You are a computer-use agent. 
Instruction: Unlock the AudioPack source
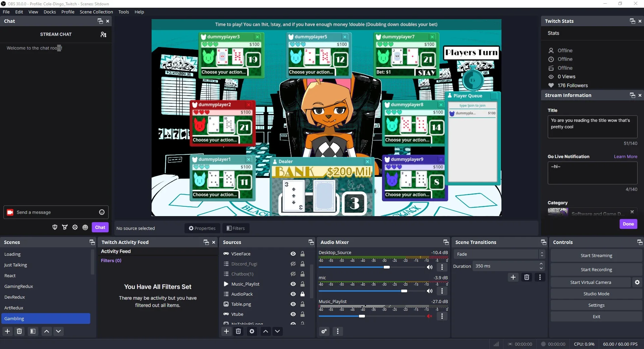pos(302,294)
